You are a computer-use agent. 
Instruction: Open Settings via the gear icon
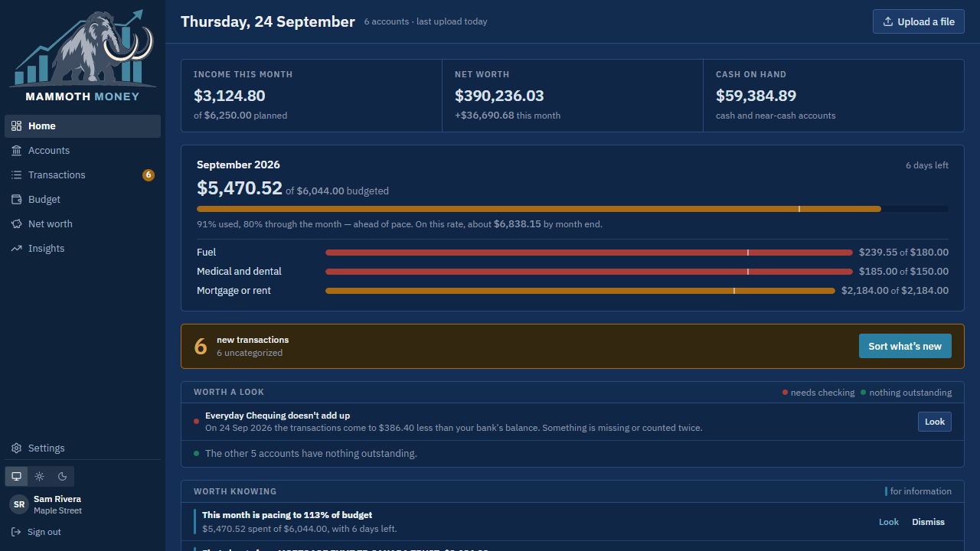[x=16, y=448]
